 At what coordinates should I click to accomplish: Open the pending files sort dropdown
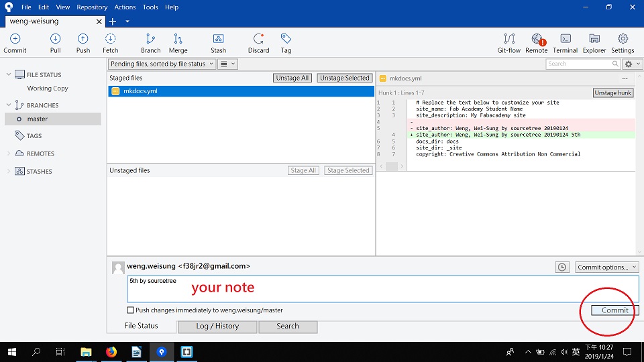162,64
